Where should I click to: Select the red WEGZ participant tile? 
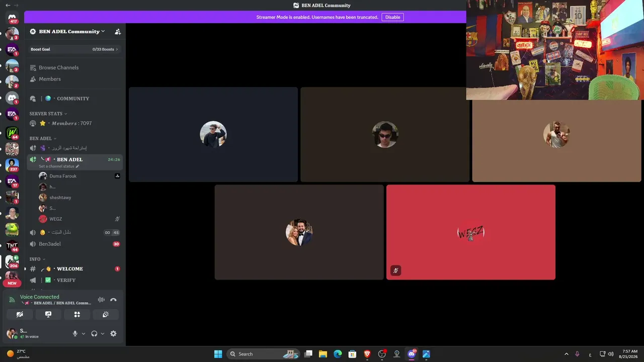(471, 232)
